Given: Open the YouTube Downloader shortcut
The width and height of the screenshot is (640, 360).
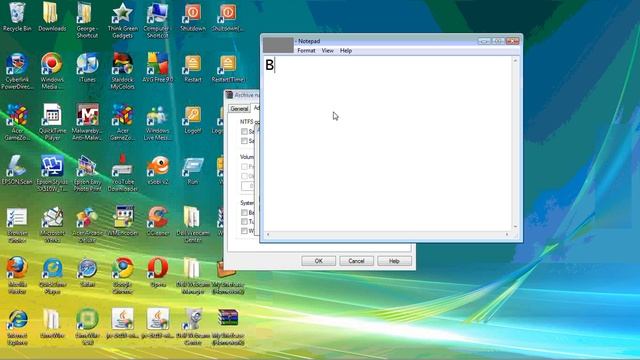Looking at the screenshot, I should click(122, 173).
